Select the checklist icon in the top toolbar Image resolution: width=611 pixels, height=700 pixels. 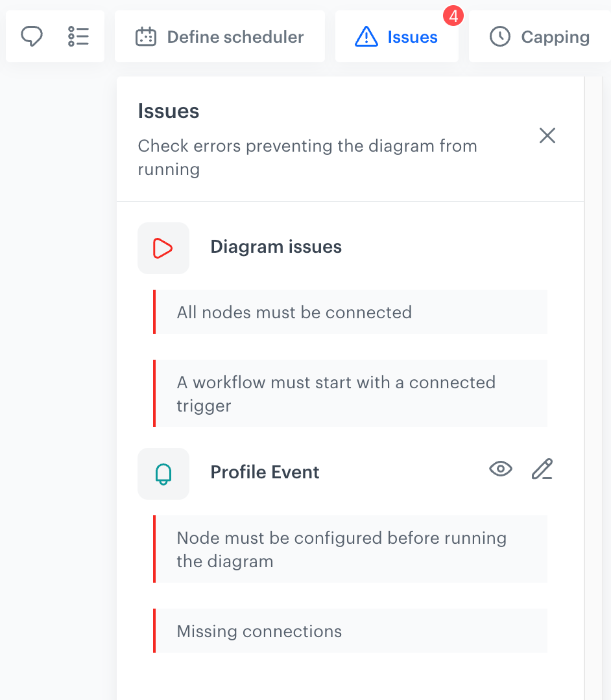click(x=78, y=36)
